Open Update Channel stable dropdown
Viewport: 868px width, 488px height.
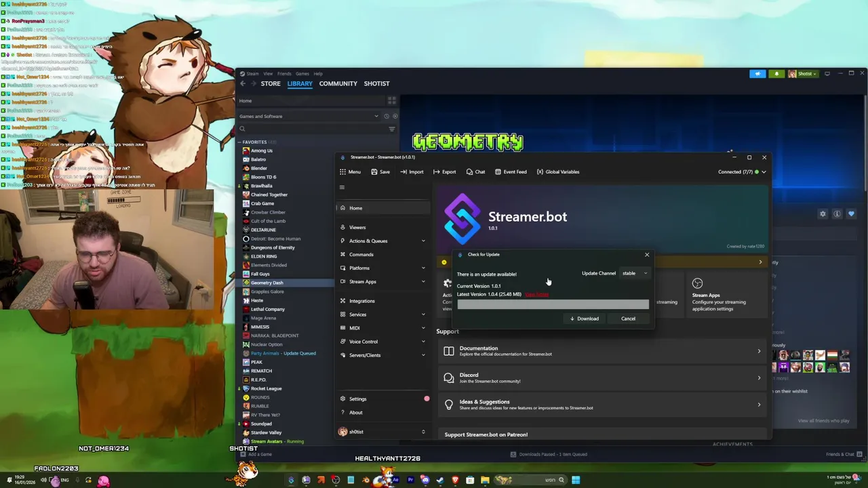(x=635, y=273)
